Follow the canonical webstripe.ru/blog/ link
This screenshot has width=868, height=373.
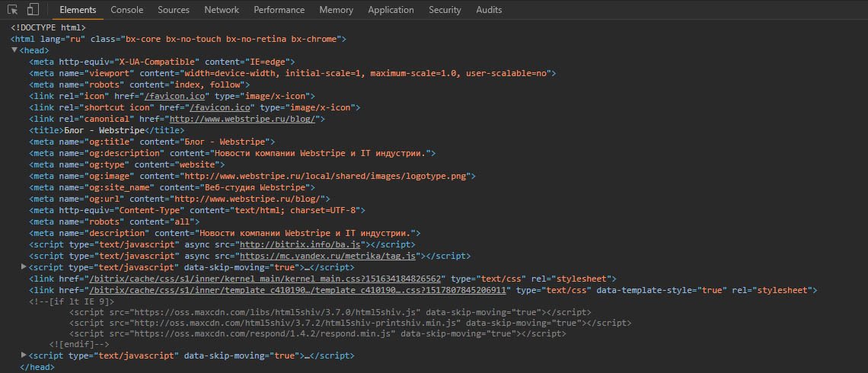click(242, 119)
